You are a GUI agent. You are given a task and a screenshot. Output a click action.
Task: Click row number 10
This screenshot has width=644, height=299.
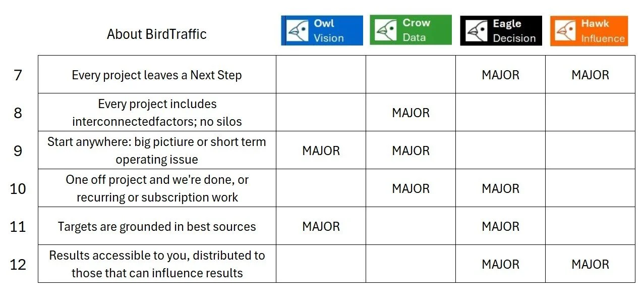point(18,188)
